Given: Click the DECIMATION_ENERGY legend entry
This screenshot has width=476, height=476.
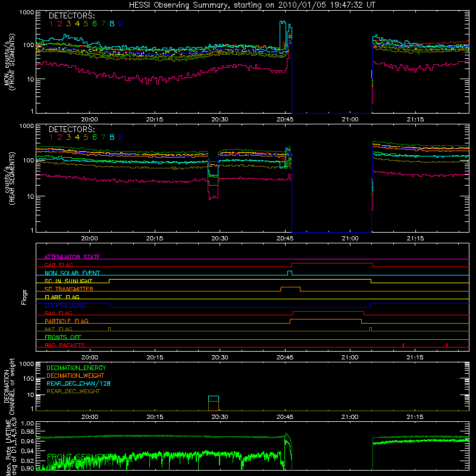Looking at the screenshot, I should (76, 368).
